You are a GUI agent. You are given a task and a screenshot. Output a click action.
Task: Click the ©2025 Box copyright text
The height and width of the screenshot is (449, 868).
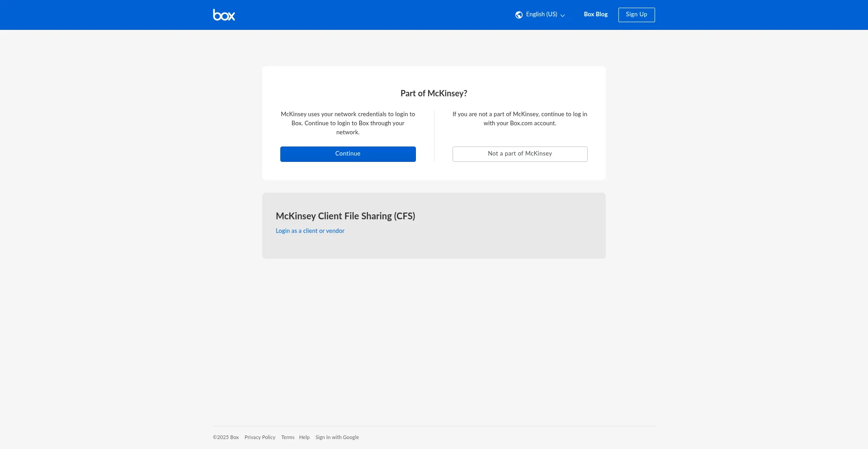(x=226, y=437)
